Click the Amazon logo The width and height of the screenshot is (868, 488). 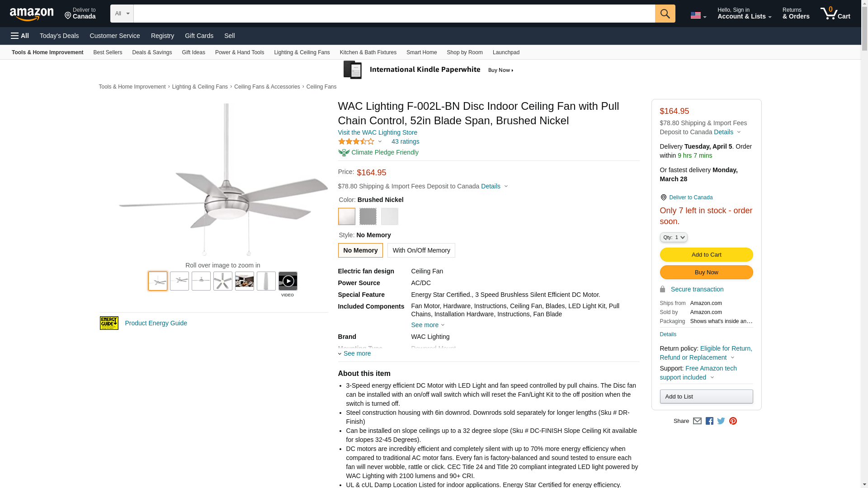[32, 14]
